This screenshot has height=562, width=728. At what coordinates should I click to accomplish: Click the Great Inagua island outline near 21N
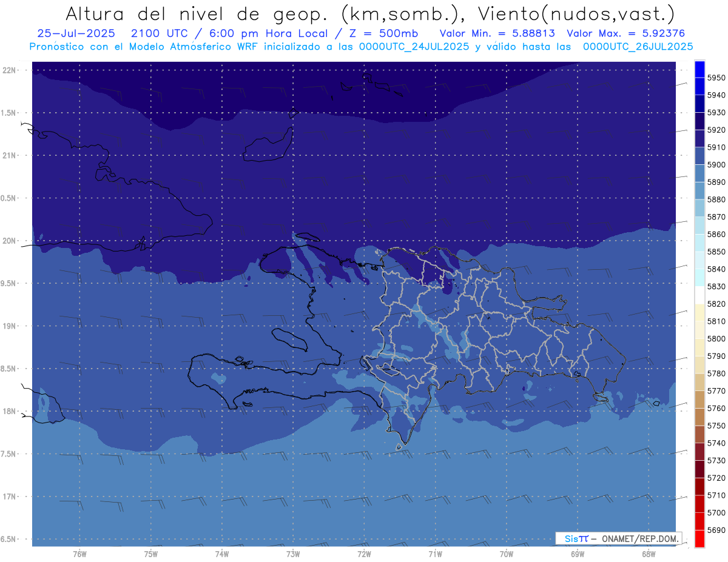click(266, 146)
